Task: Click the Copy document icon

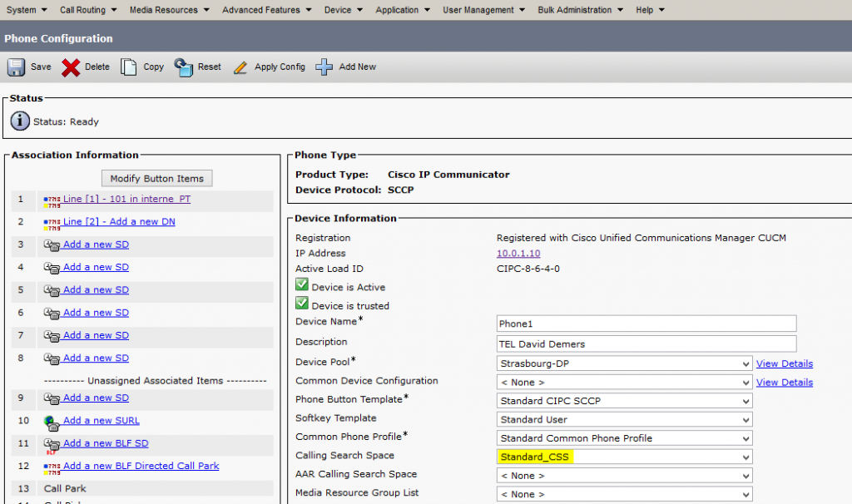Action: click(x=129, y=67)
